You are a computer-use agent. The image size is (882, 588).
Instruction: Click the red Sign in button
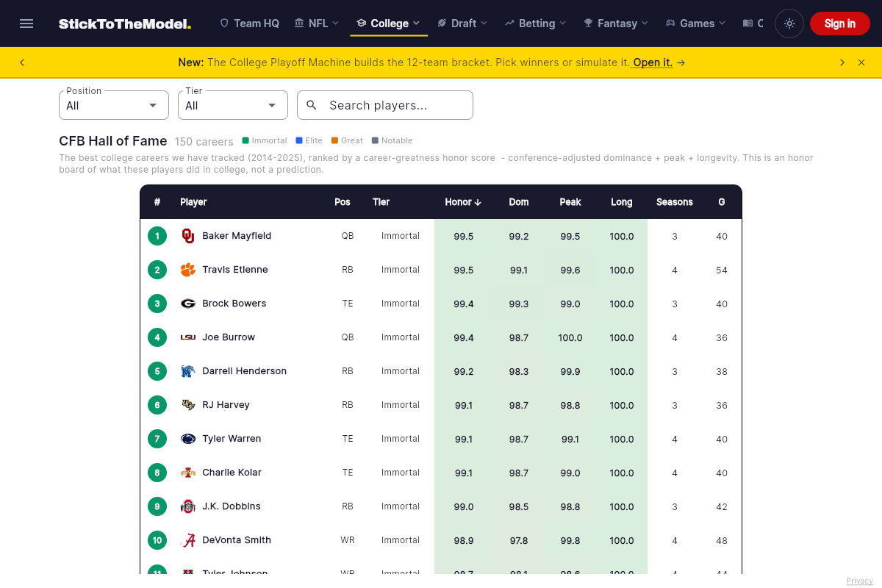point(840,24)
